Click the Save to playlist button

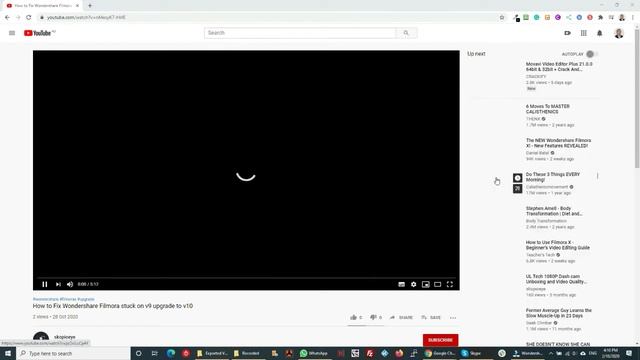click(x=431, y=317)
